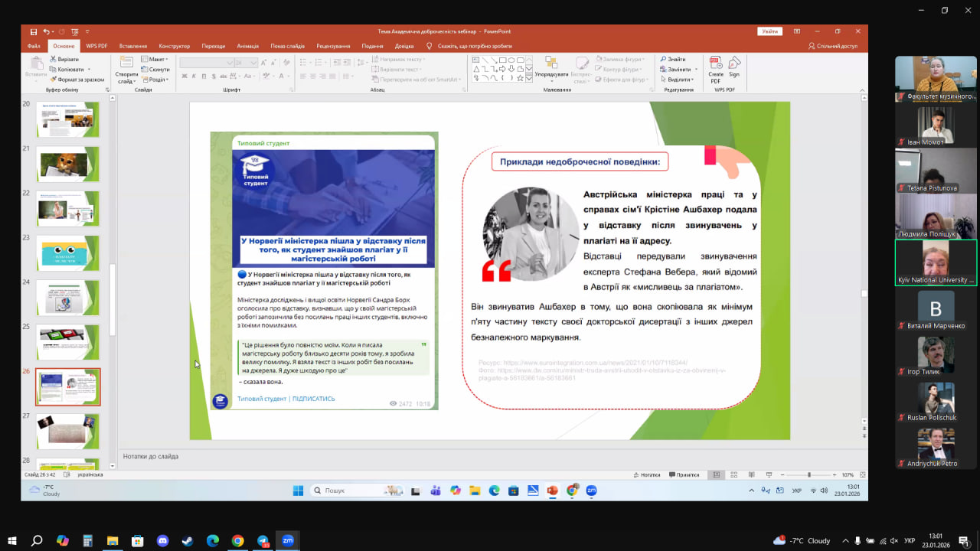Screen dimensions: 980x551
Task: Expand the Розділ section dropdown
Action: (155, 79)
